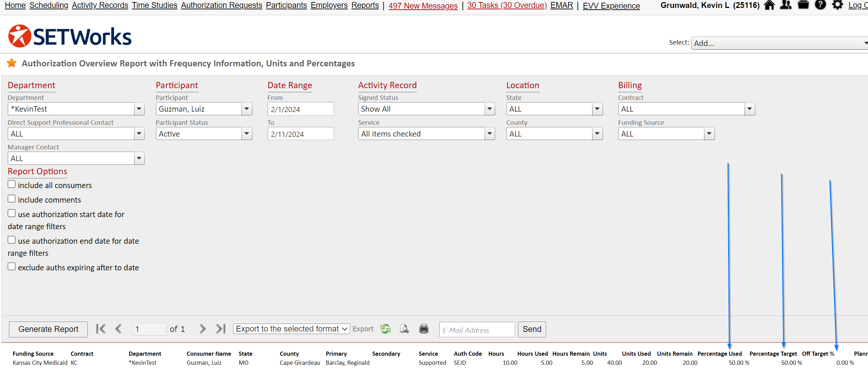The height and width of the screenshot is (372, 868).
Task: Click the SEJD auth code cell
Action: [460, 363]
